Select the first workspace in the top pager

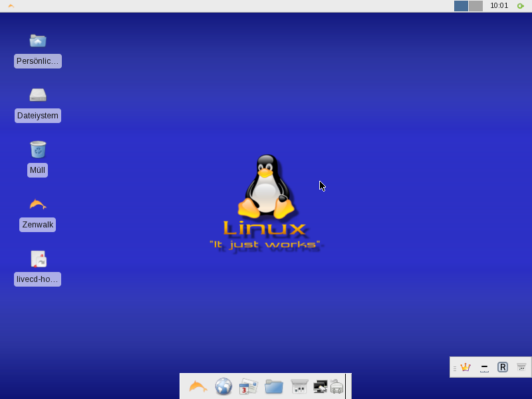pos(461,5)
